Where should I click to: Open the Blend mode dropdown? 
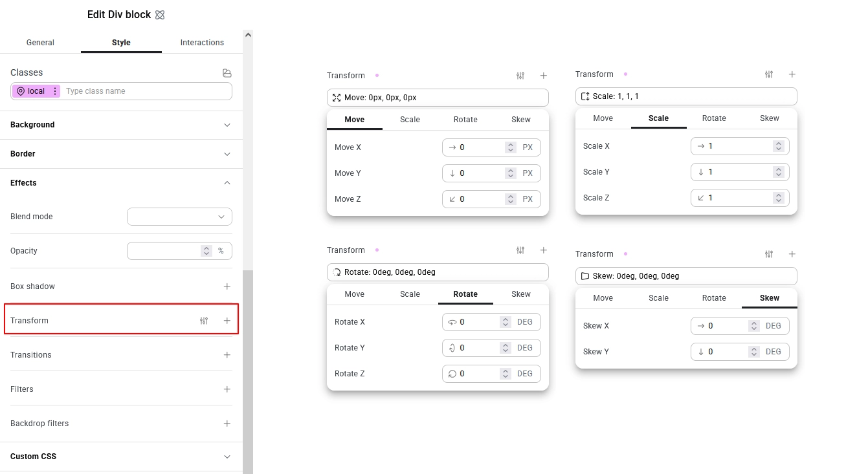click(x=179, y=217)
